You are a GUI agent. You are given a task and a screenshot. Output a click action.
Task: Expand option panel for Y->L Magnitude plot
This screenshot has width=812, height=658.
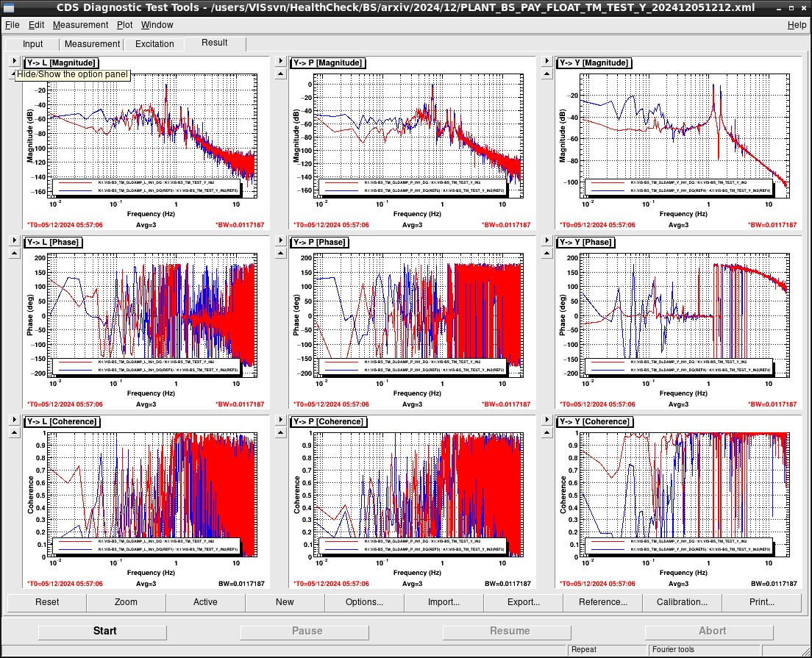pos(15,61)
